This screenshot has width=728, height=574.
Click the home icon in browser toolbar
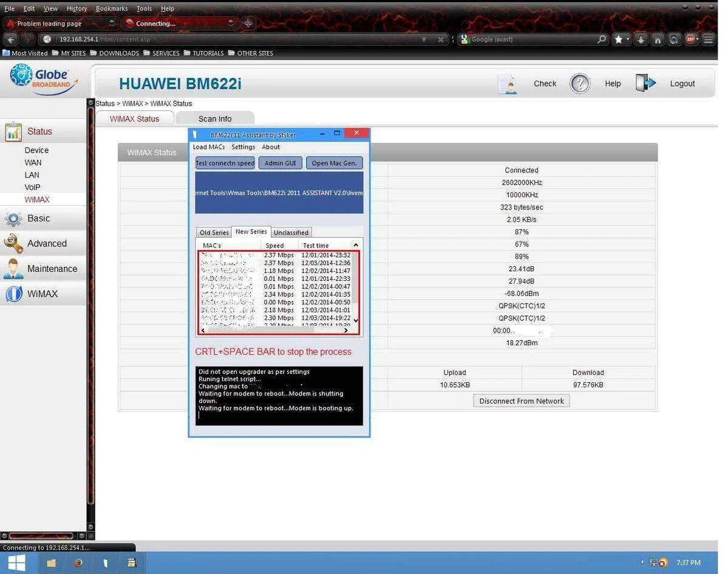(658, 39)
